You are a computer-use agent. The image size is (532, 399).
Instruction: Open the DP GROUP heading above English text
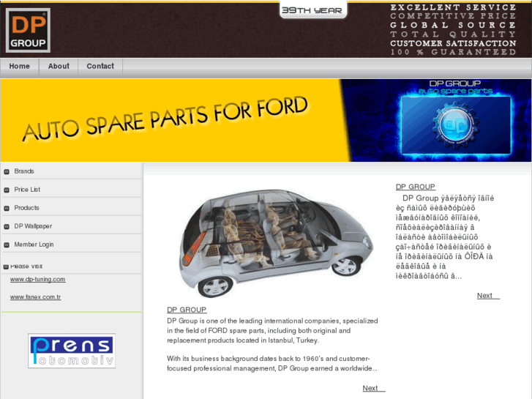187,310
